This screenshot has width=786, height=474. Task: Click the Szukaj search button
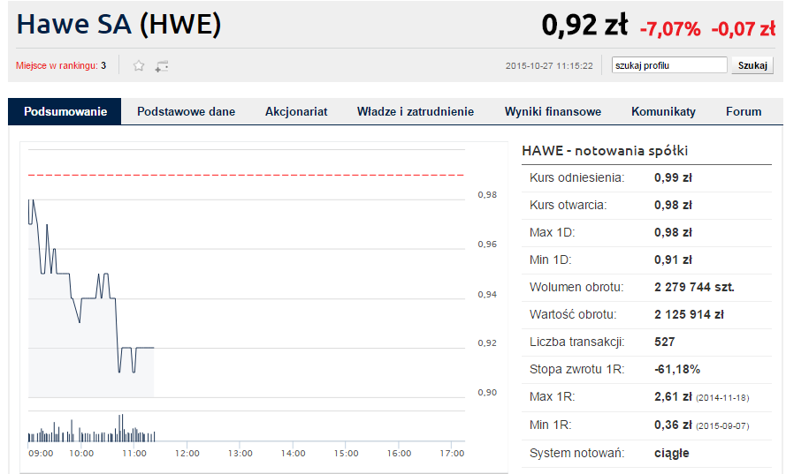point(752,65)
